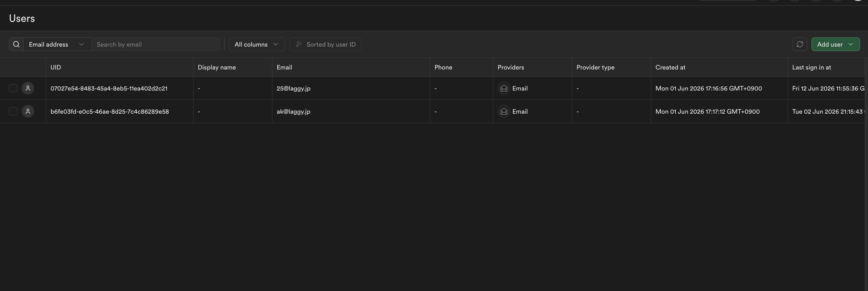Image resolution: width=868 pixels, height=291 pixels.
Task: Click UID 07027e54-8483-45a4-8eb5-11ea402d2c21
Action: tap(109, 88)
